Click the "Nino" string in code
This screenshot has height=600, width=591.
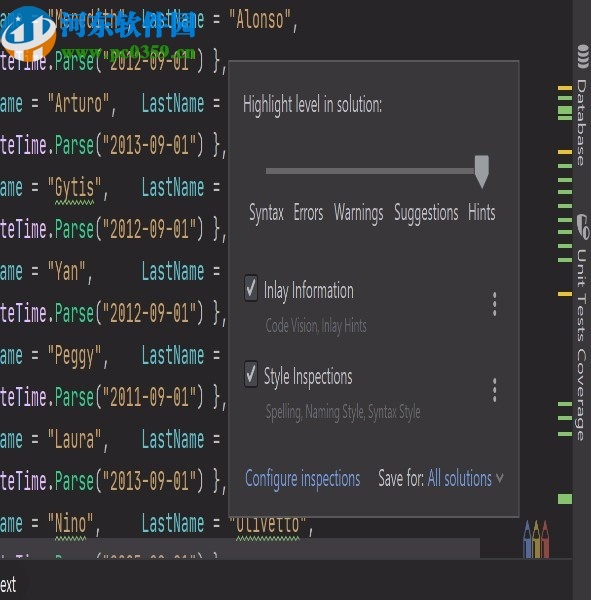point(70,523)
